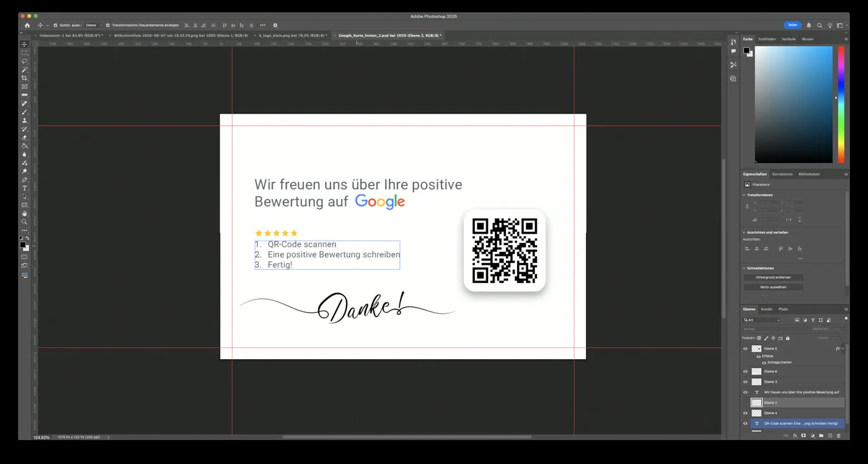
Task: Collapse Ebene 5 effects list arrow
Action: tap(842, 349)
